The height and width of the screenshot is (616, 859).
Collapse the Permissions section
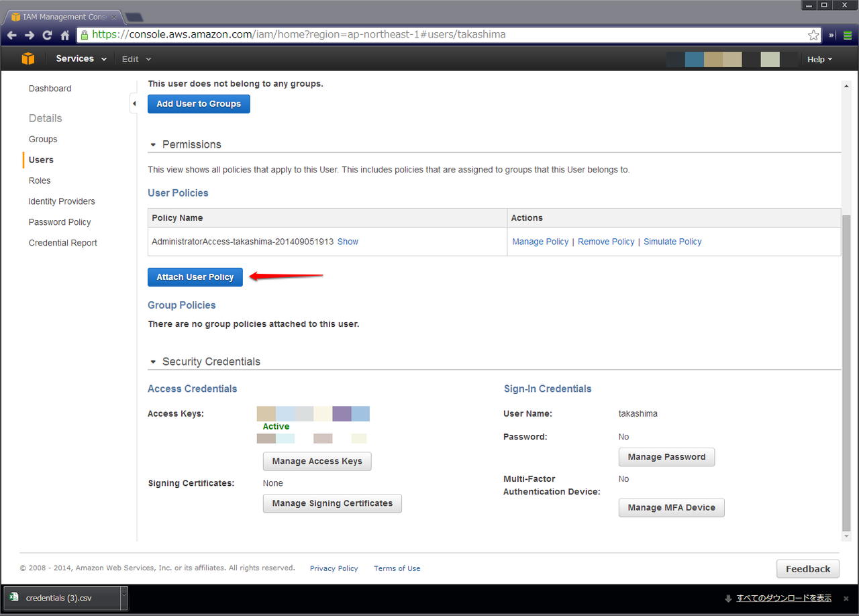[x=153, y=145]
